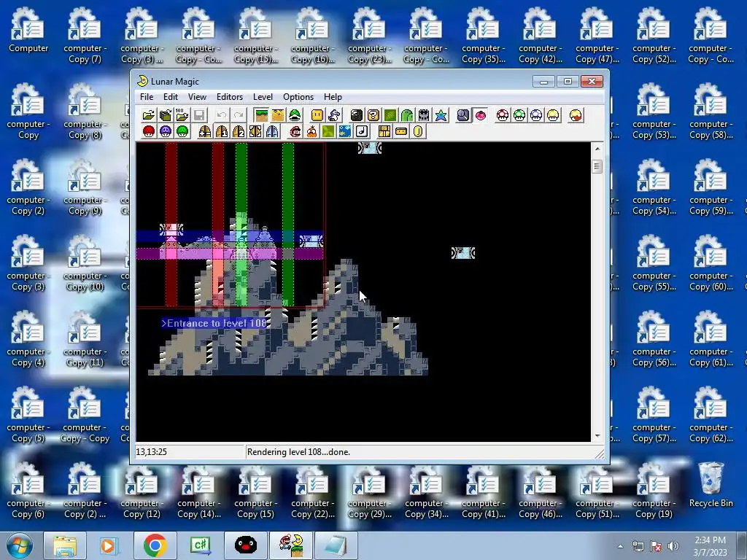Click the Redo arrow icon
The height and width of the screenshot is (560, 747).
coord(239,115)
